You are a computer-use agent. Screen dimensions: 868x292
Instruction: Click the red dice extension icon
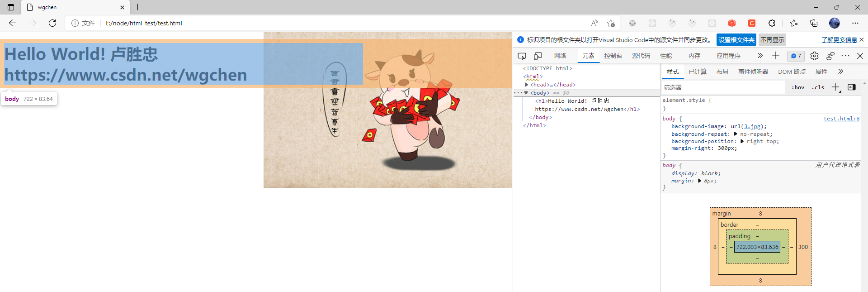(732, 23)
